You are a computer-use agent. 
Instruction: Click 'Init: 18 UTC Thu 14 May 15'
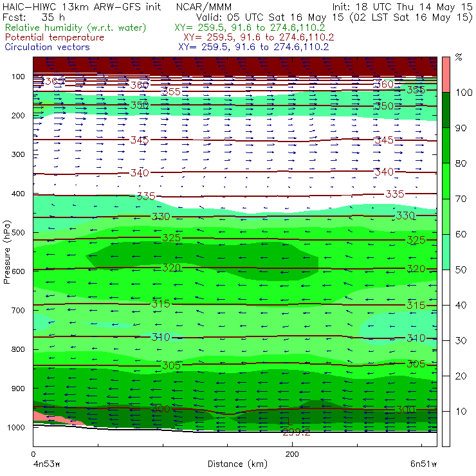402,6
